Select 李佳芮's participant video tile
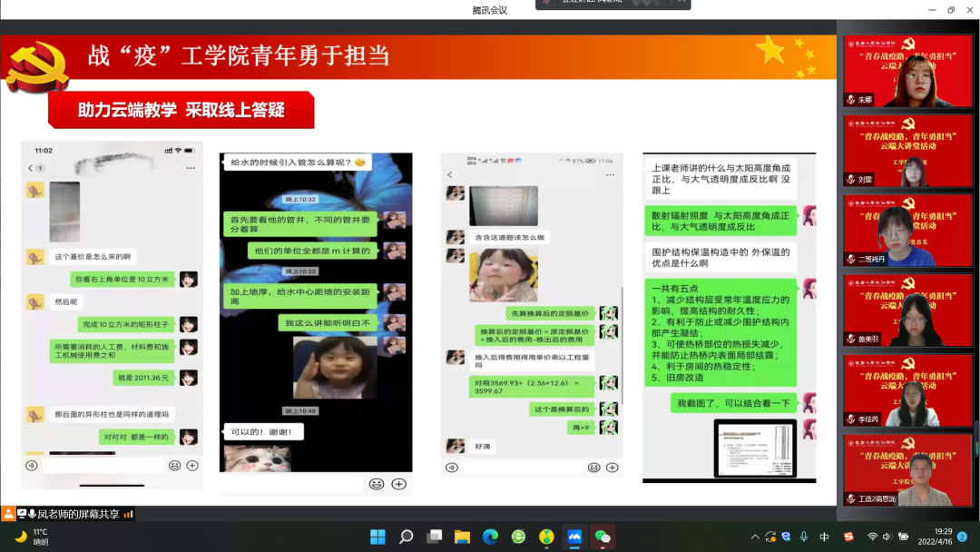This screenshot has width=980, height=552. coord(908,390)
